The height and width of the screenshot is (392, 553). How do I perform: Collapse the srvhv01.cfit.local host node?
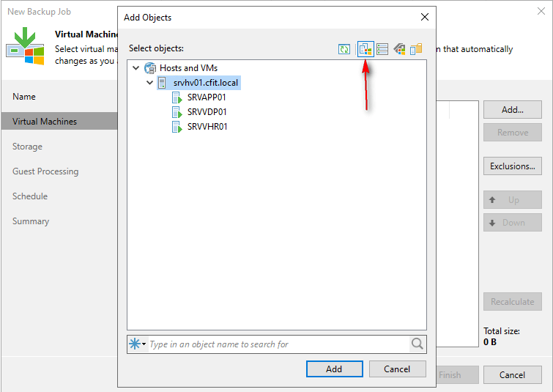pyautogui.click(x=150, y=83)
